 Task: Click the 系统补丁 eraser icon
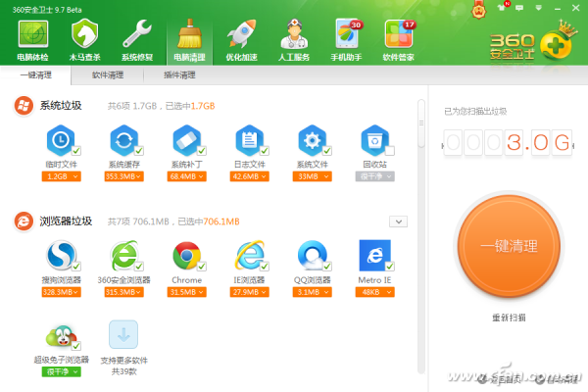pyautogui.click(x=186, y=140)
